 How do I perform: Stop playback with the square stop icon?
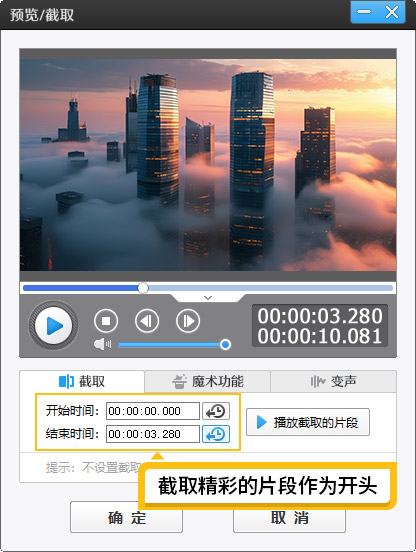point(106,321)
